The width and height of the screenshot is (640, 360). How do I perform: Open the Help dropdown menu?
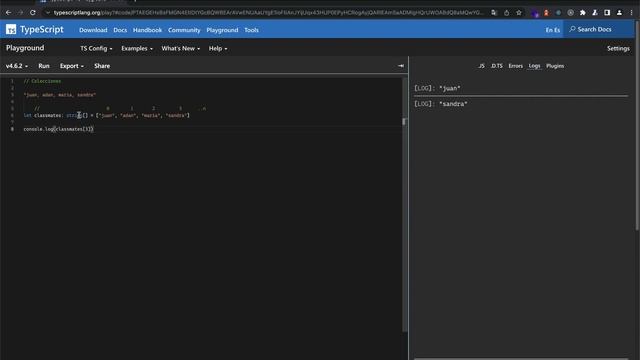218,48
